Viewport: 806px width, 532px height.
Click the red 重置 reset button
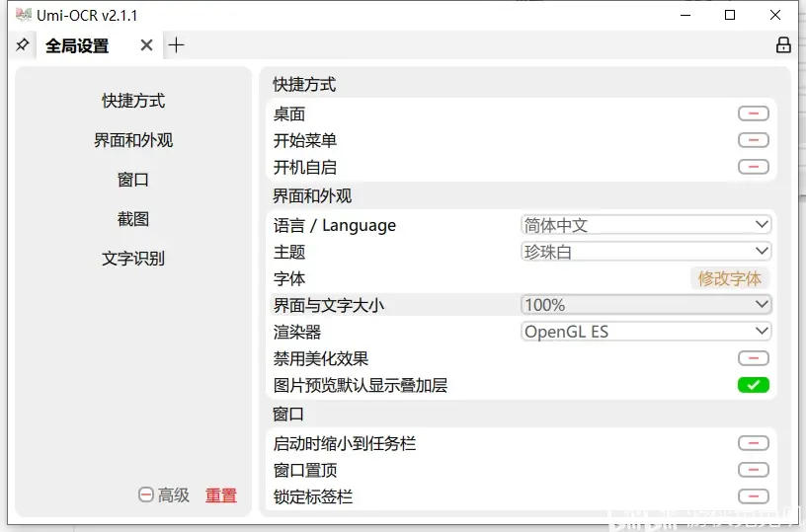(221, 495)
